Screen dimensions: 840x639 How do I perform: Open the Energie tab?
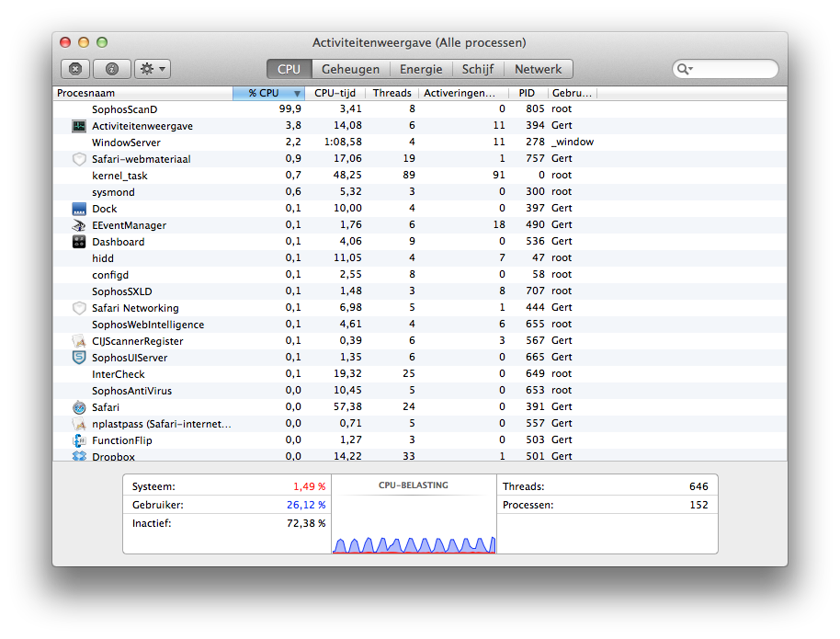(x=421, y=69)
